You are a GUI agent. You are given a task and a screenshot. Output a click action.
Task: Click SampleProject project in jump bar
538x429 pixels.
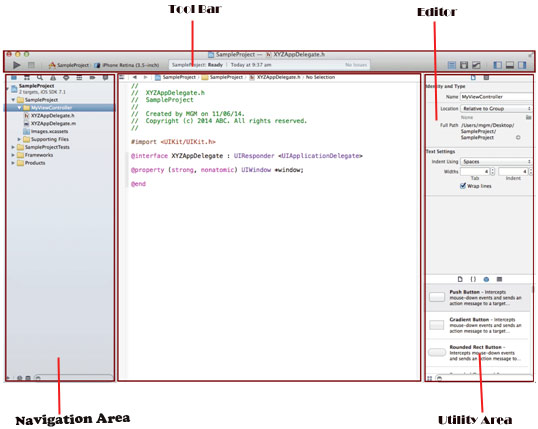(175, 77)
